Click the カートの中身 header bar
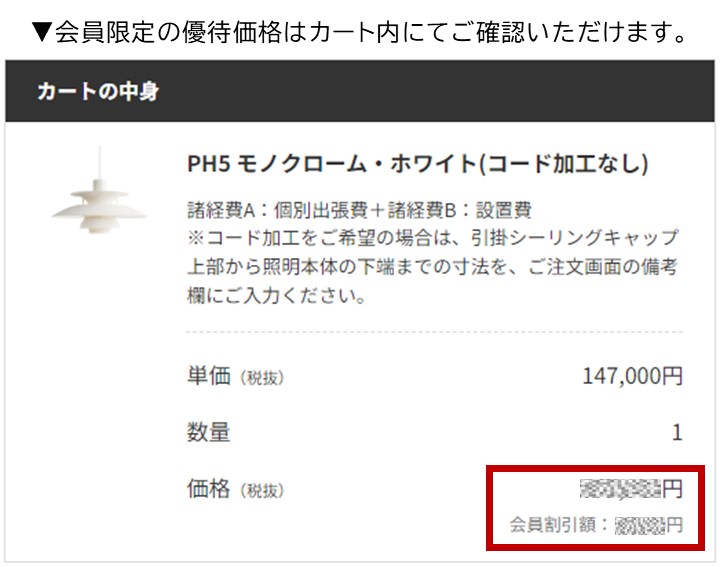 (360, 91)
